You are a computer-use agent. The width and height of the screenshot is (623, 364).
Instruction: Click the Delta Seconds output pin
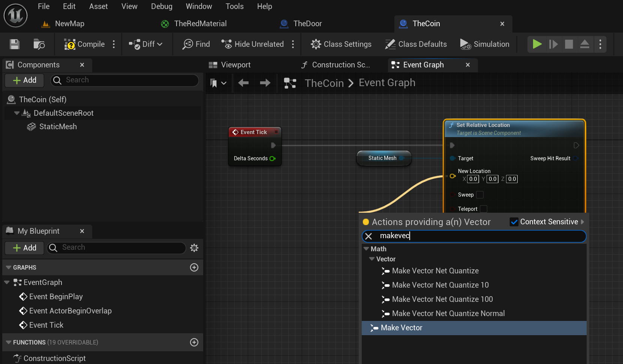click(x=273, y=158)
